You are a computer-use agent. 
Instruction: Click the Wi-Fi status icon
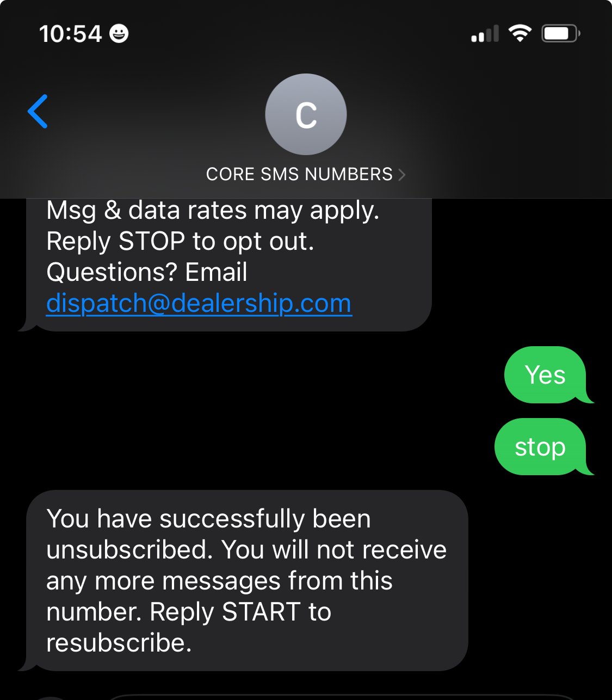(520, 34)
